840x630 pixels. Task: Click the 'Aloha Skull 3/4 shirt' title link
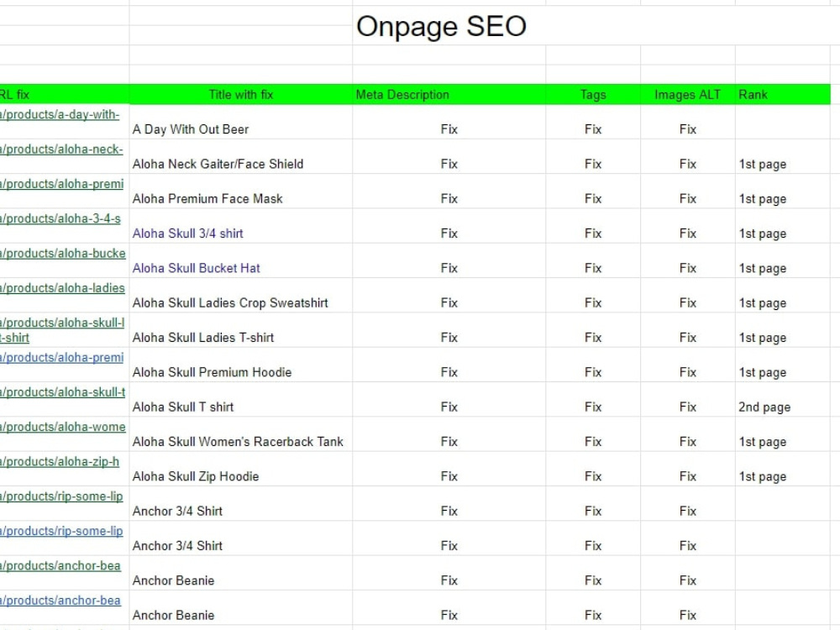click(187, 234)
